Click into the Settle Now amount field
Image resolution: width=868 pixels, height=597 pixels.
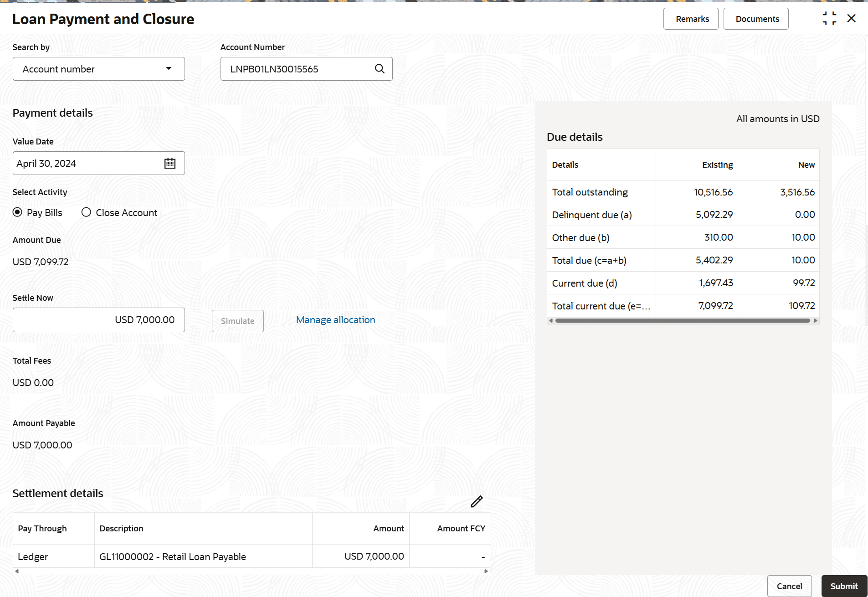[x=99, y=320]
